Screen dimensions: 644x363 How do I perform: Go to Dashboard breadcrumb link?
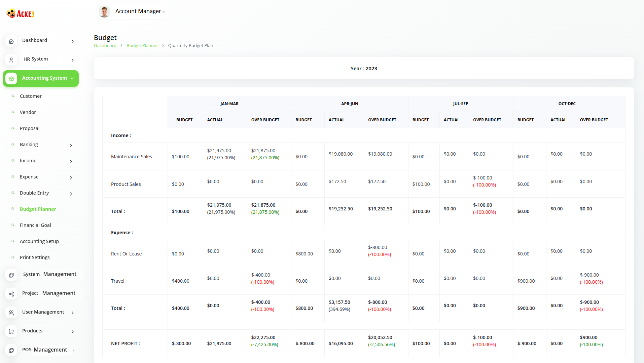tap(105, 45)
